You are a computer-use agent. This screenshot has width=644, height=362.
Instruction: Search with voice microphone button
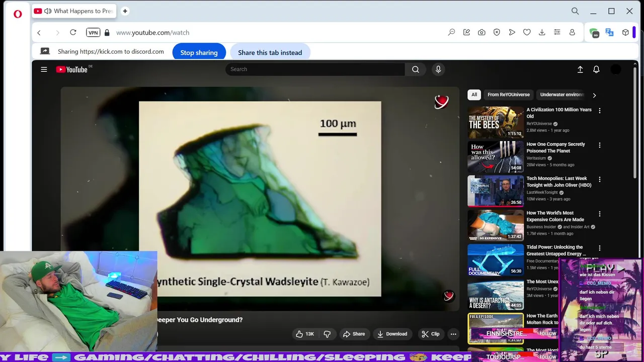(x=438, y=69)
